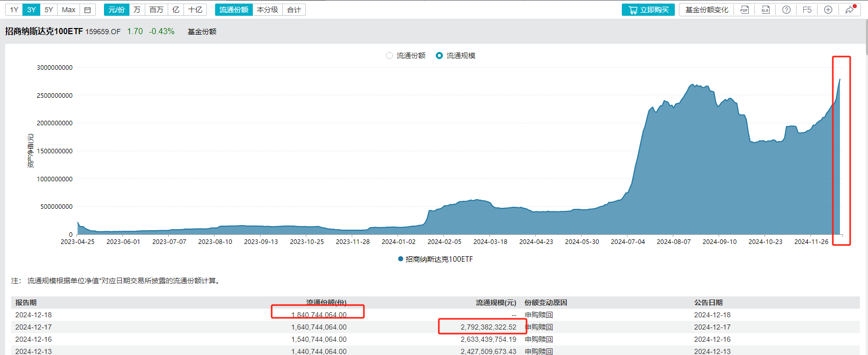
Task: Open the 基金份额变化 button
Action: click(706, 10)
